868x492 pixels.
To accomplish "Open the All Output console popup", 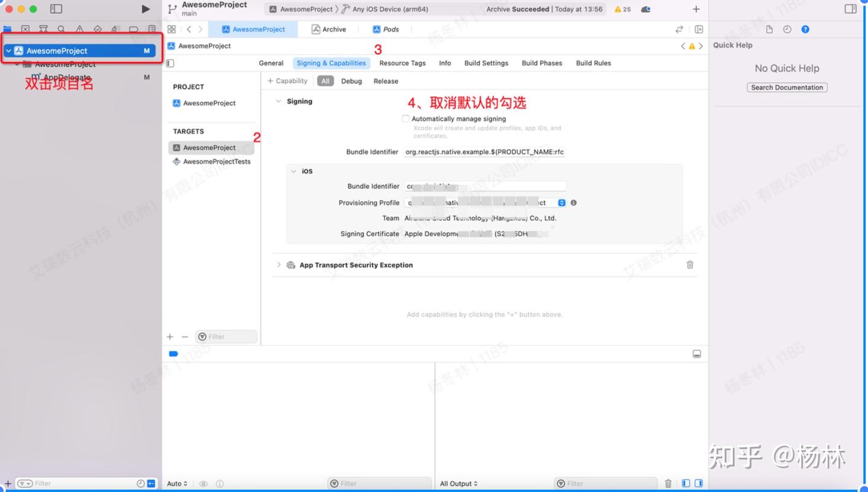I will pos(459,484).
